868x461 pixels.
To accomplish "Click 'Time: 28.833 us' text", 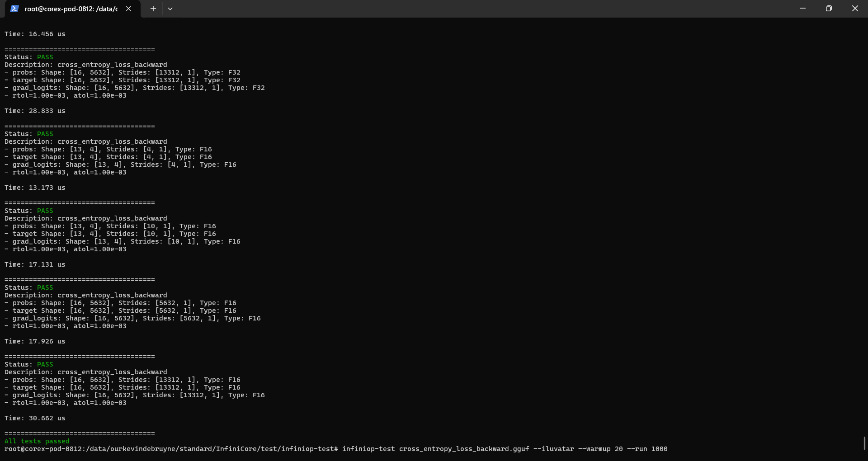I will [x=35, y=111].
